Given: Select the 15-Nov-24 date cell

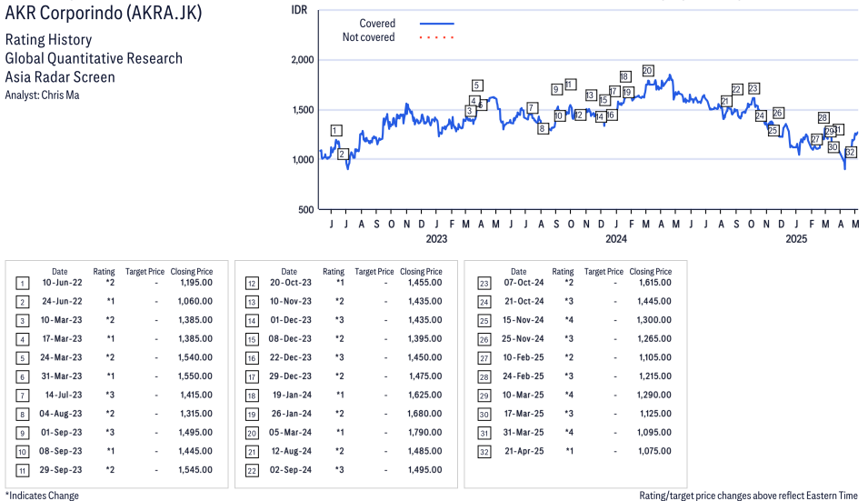Looking at the screenshot, I should (x=524, y=320).
